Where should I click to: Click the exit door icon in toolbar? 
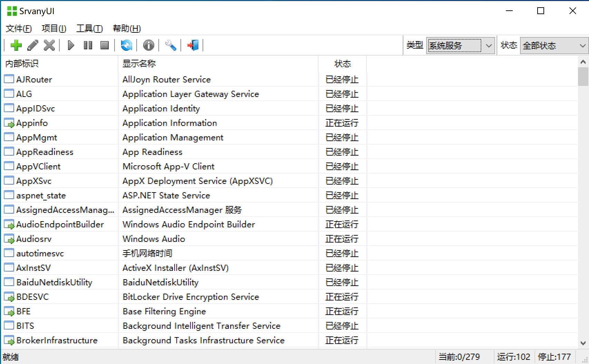tap(193, 45)
